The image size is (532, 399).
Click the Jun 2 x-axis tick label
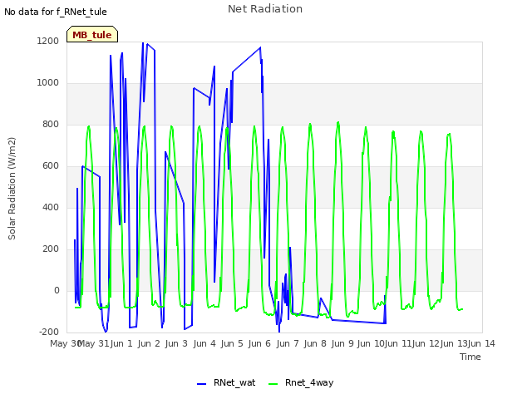149,343
